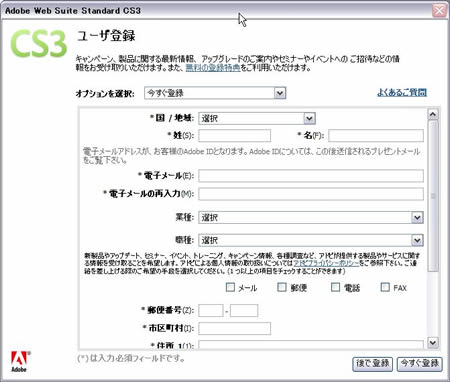Check the 電話 contact checkbox

(335, 287)
